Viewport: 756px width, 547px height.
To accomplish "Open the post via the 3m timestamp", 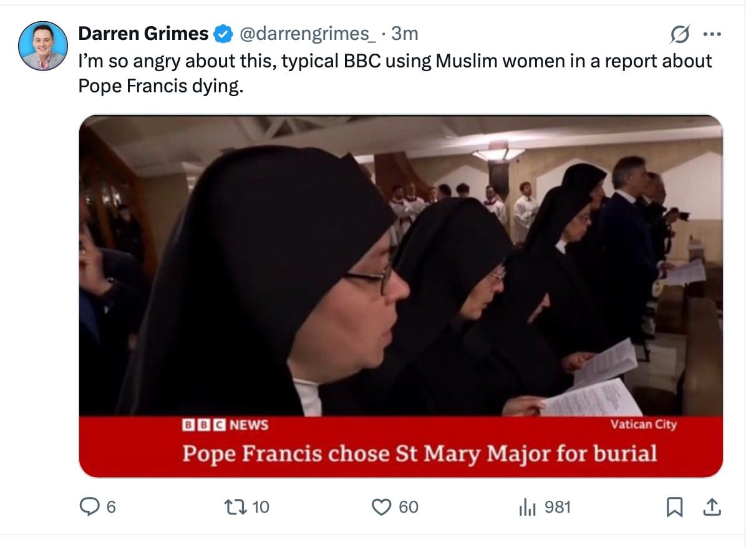I will (405, 35).
